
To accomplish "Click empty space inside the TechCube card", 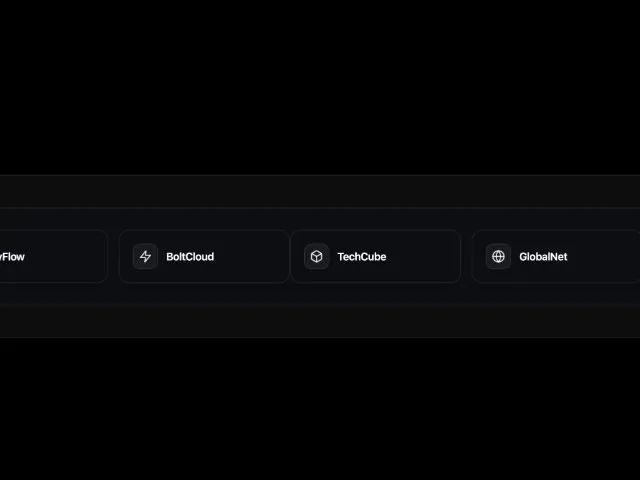I will (422, 256).
